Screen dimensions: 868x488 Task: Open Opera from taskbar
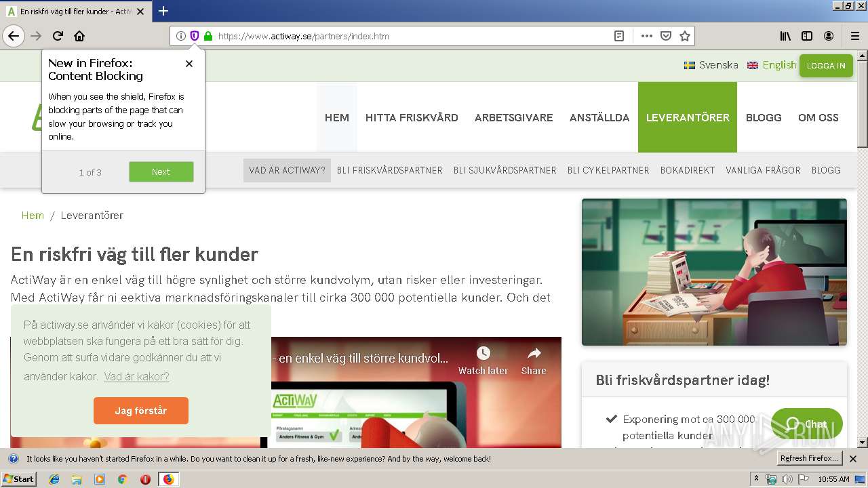(x=145, y=479)
